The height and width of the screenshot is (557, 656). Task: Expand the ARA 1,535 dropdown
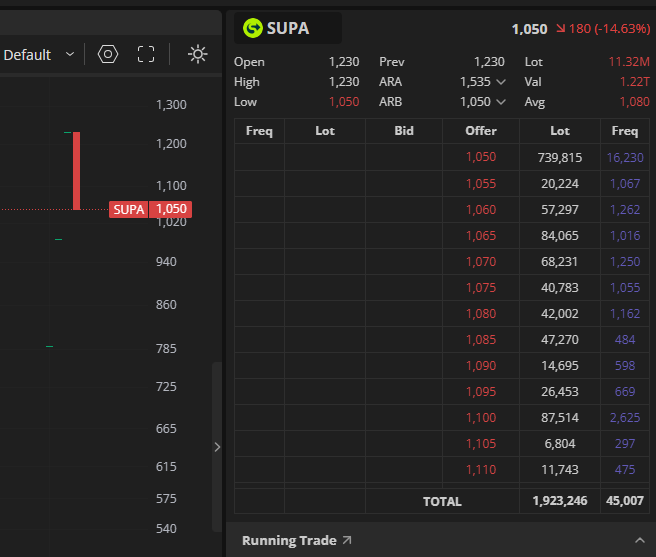pyautogui.click(x=501, y=82)
